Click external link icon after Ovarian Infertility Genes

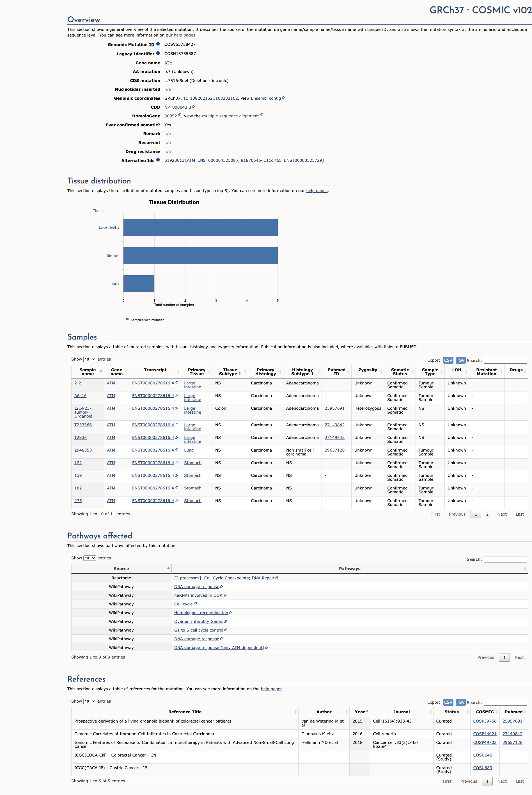point(225,621)
